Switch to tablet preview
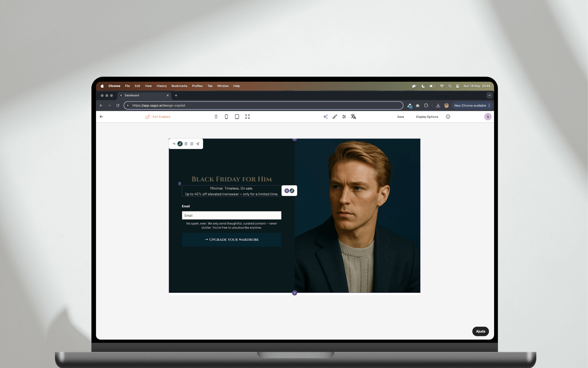Viewport: 588px width, 368px height. pos(237,117)
